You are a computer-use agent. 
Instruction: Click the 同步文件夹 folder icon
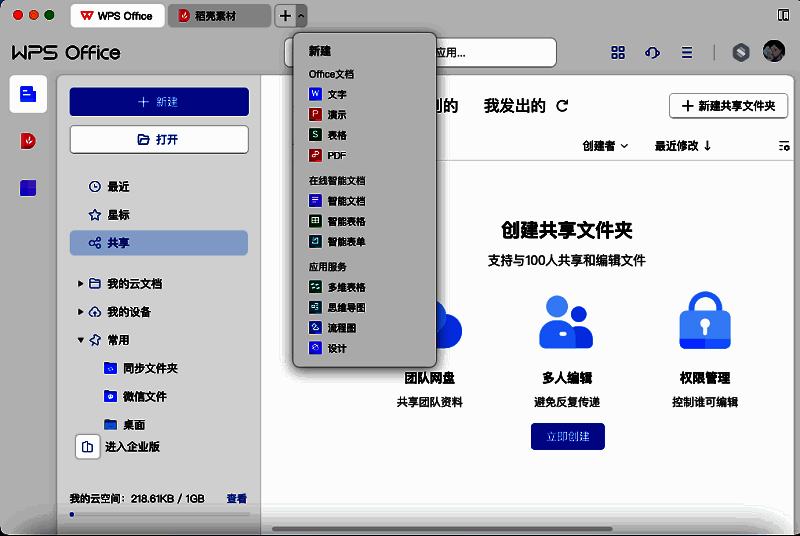(111, 368)
